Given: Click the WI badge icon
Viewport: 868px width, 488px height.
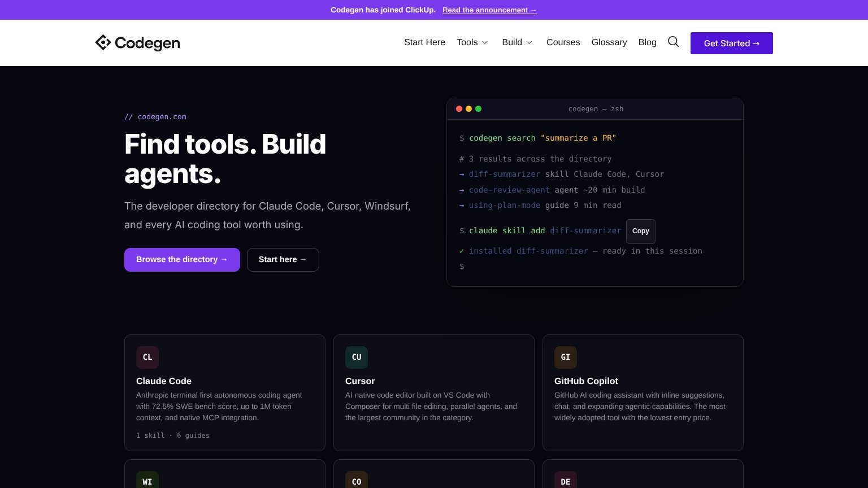Looking at the screenshot, I should 147,480.
